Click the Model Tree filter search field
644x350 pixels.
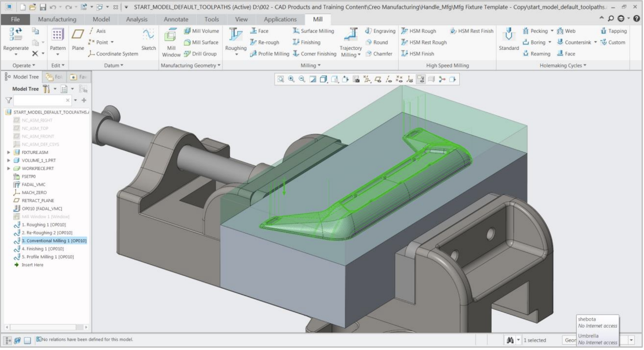tap(42, 100)
